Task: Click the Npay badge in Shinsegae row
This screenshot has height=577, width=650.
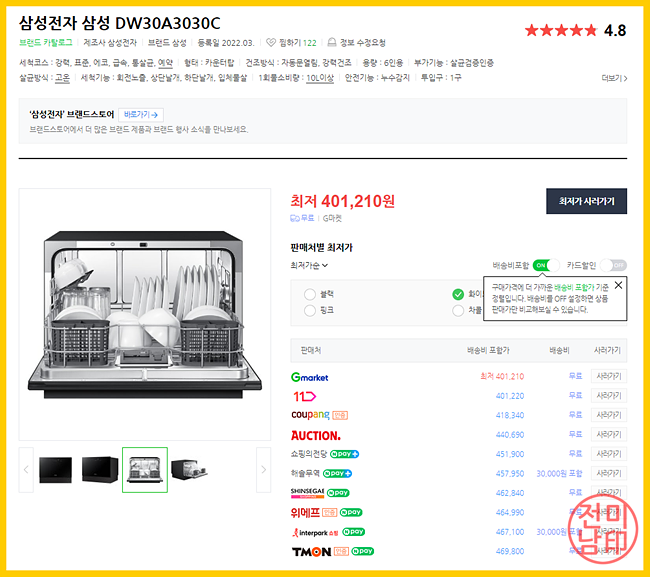Action: click(338, 493)
